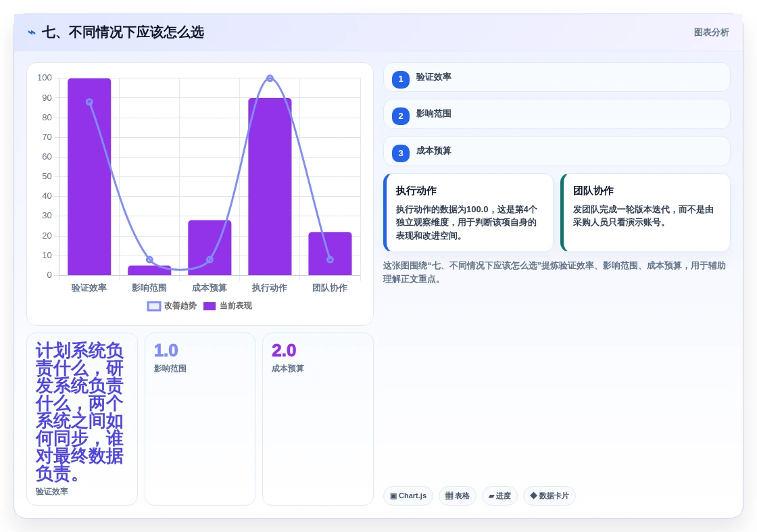Click the lightning icon beside the section title
This screenshot has height=532, width=757.
pos(32,32)
